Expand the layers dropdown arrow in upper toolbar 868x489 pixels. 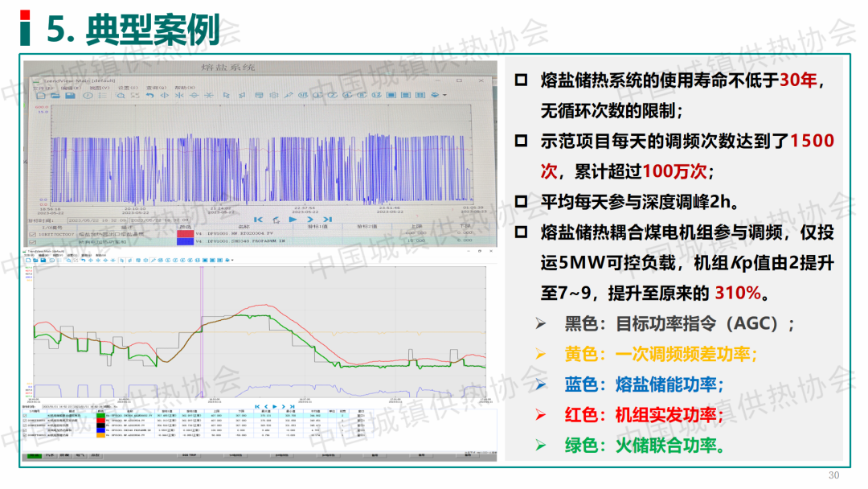(444, 96)
